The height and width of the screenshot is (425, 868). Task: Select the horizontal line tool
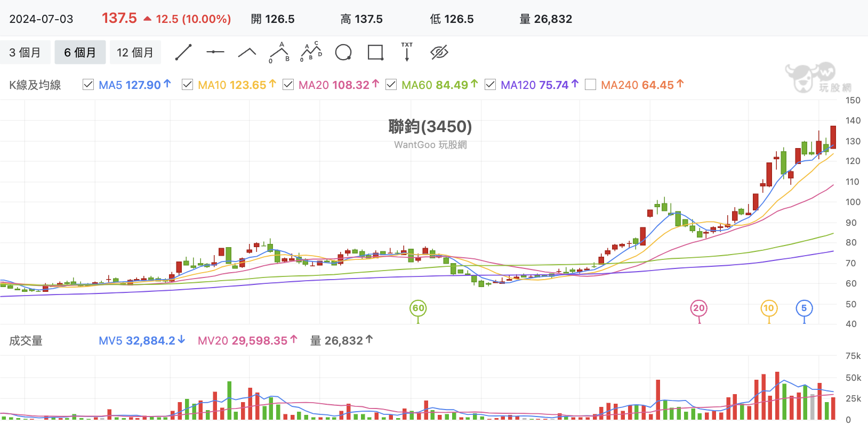[215, 52]
